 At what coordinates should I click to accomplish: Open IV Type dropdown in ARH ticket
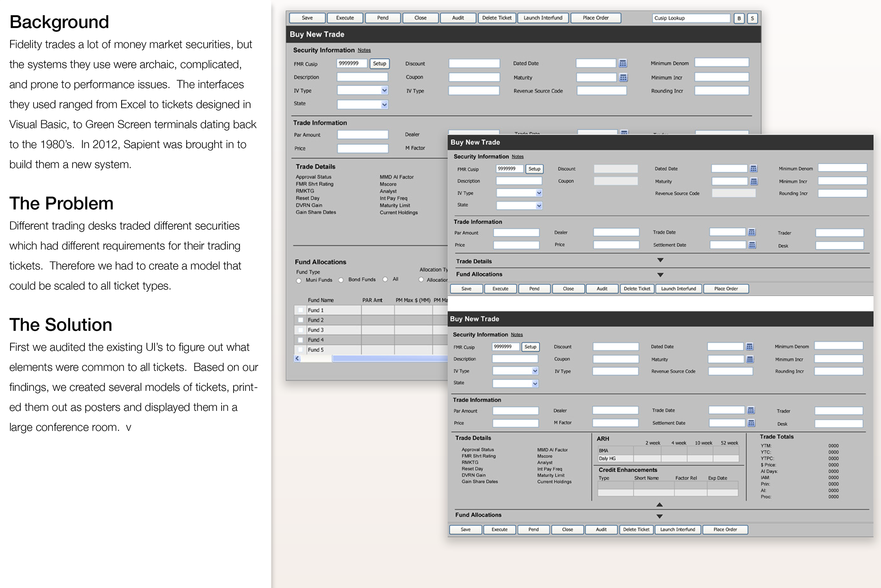[535, 371]
